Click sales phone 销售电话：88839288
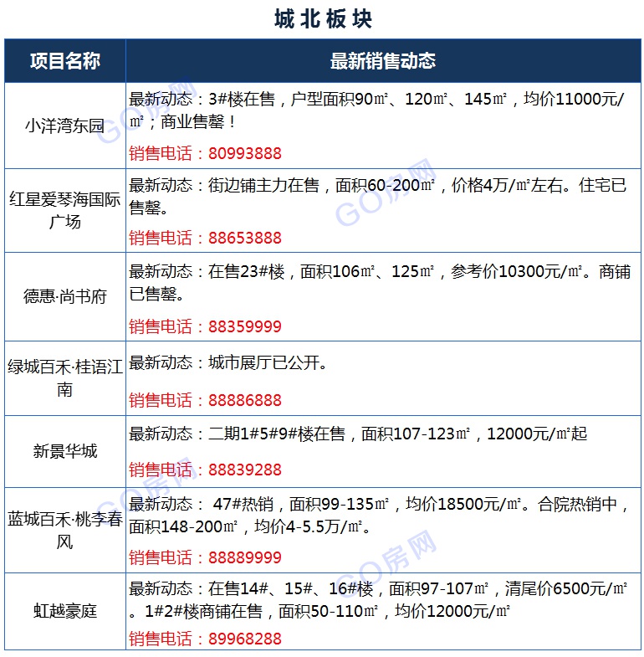 [x=205, y=470]
